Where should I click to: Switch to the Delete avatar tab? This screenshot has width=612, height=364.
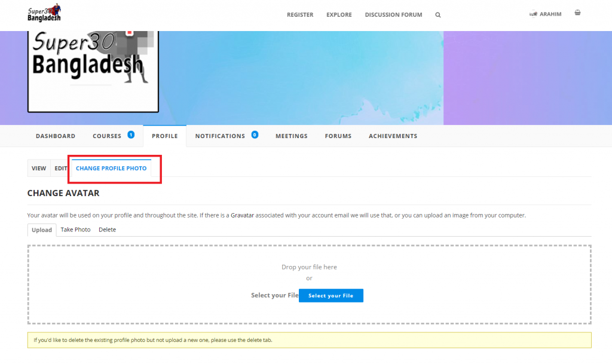(x=108, y=230)
